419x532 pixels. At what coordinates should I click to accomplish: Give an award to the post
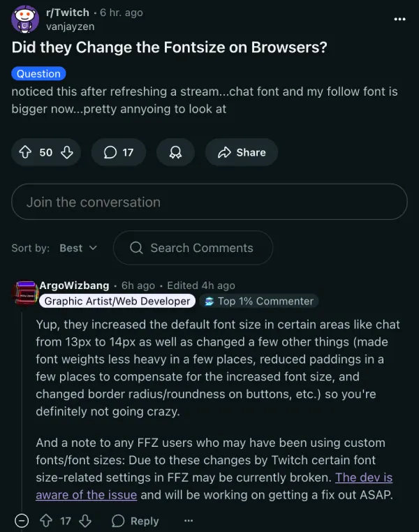pyautogui.click(x=176, y=152)
